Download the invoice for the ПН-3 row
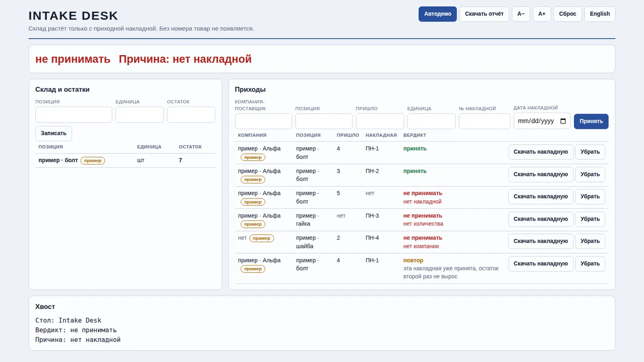This screenshot has height=362, width=644. click(x=540, y=219)
